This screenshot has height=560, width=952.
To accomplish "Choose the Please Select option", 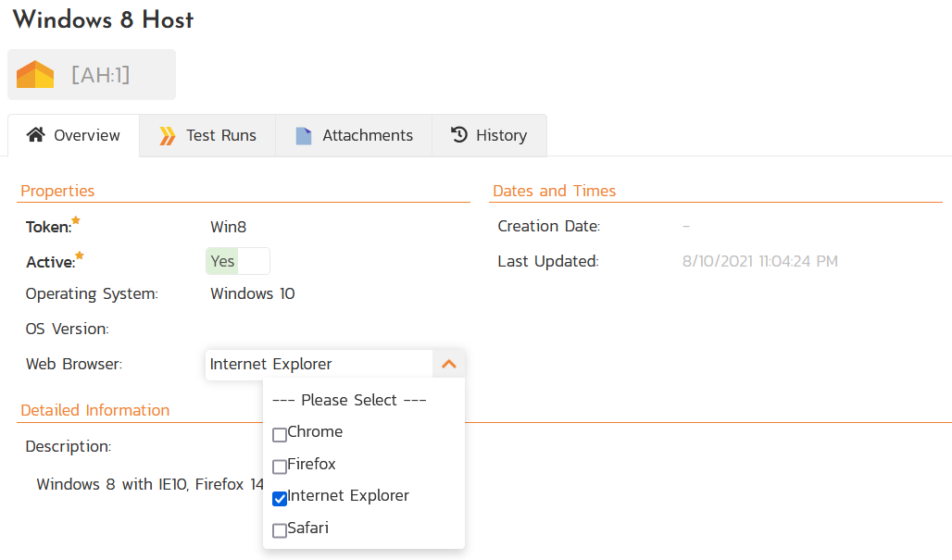I will tap(348, 401).
